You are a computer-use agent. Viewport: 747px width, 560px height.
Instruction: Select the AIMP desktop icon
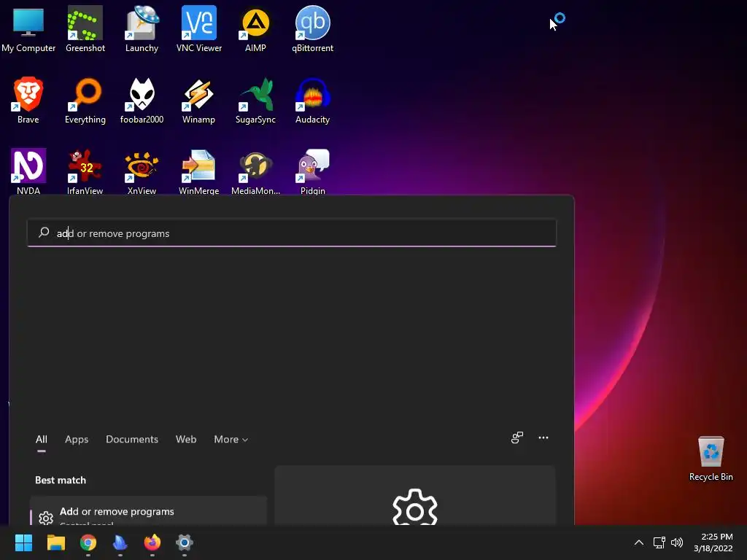coord(255,29)
